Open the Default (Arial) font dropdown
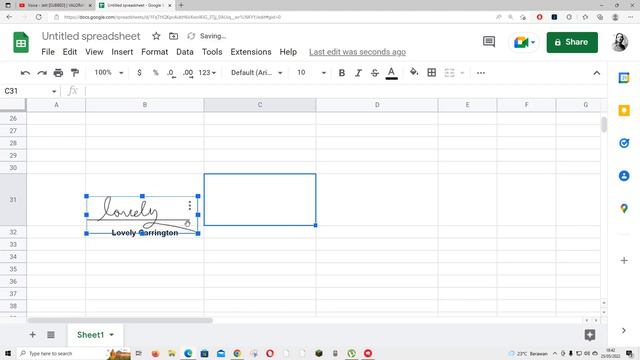Screen dimensions: 640x360 256,73
